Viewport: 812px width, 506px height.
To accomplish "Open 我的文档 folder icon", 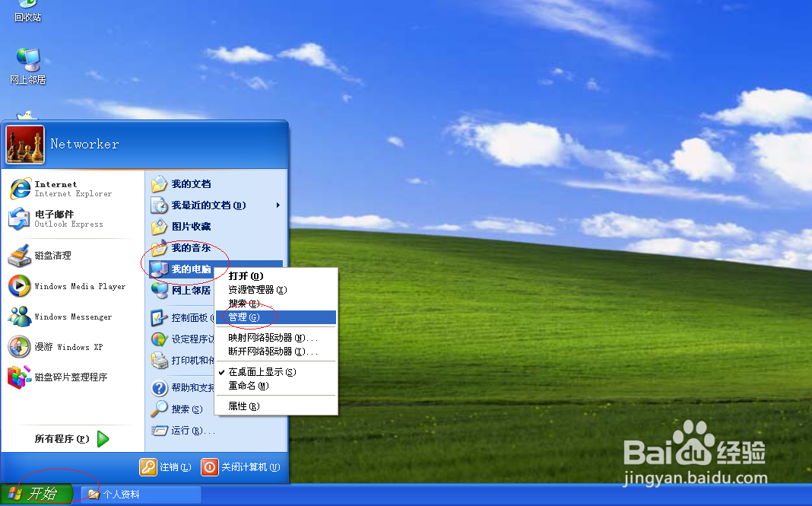I will tap(159, 184).
